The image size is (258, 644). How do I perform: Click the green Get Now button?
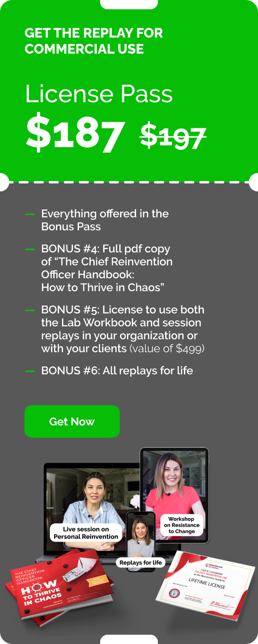coord(72,421)
